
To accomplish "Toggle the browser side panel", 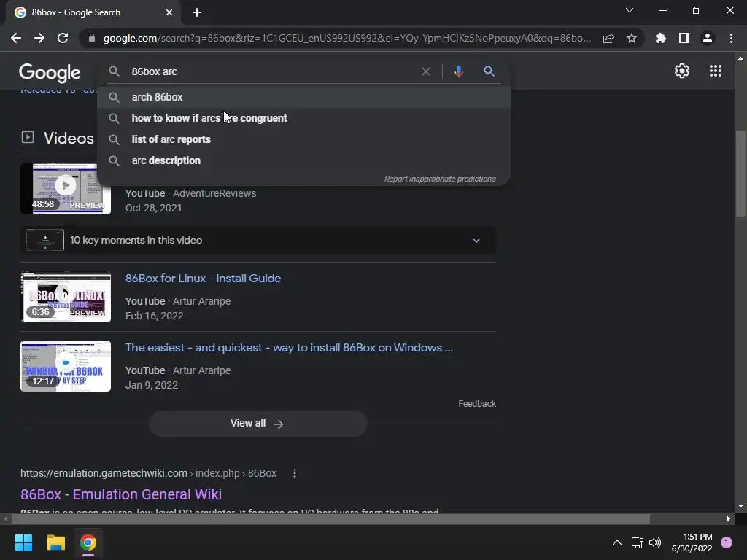I will [684, 38].
